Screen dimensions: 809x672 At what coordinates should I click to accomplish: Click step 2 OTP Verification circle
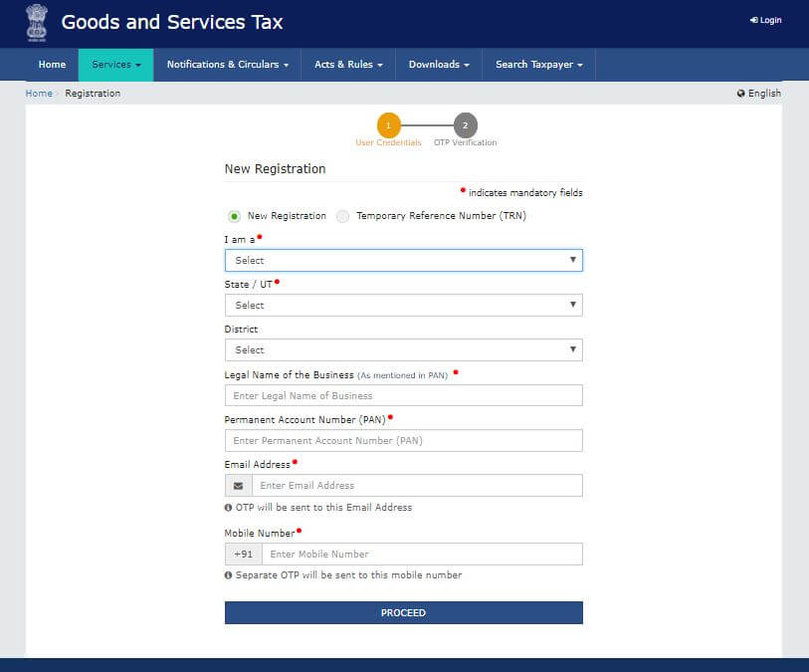point(465,125)
